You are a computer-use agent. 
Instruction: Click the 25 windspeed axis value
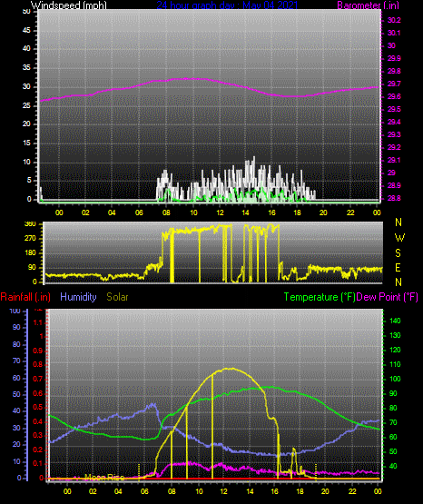[26, 105]
